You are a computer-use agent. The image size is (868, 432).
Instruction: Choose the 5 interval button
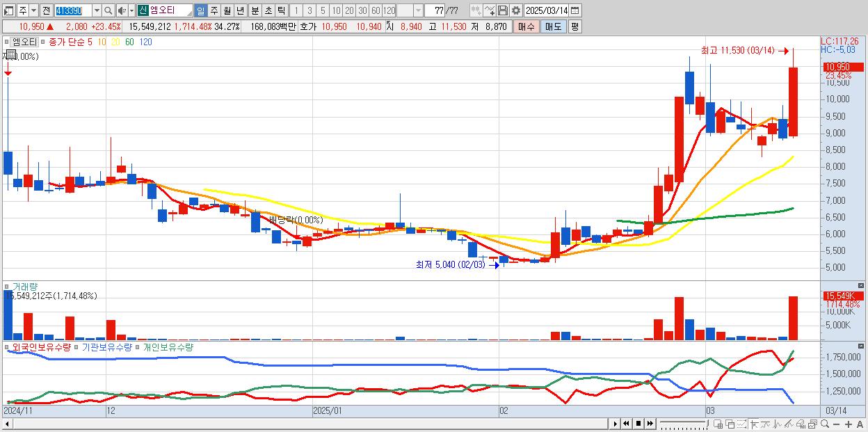323,10
